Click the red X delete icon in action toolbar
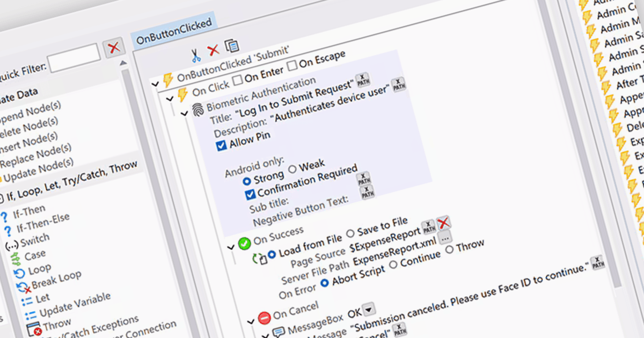Screen dimensions: 644x338 (x=214, y=50)
